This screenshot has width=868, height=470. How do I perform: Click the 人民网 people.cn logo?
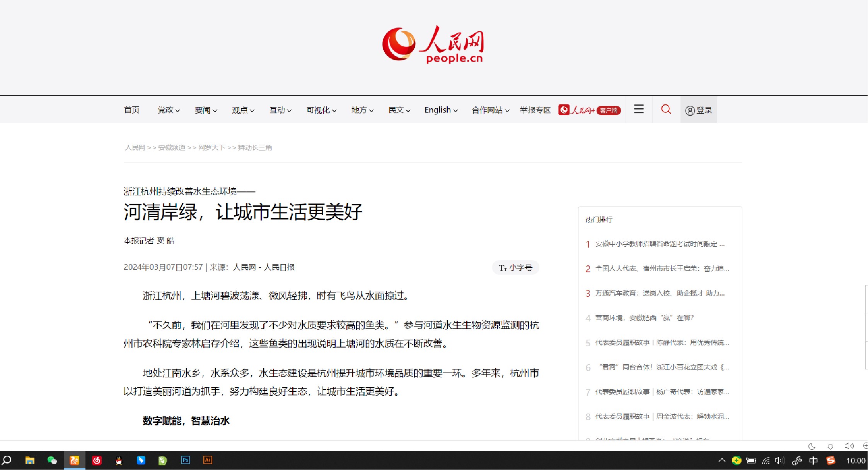(433, 44)
